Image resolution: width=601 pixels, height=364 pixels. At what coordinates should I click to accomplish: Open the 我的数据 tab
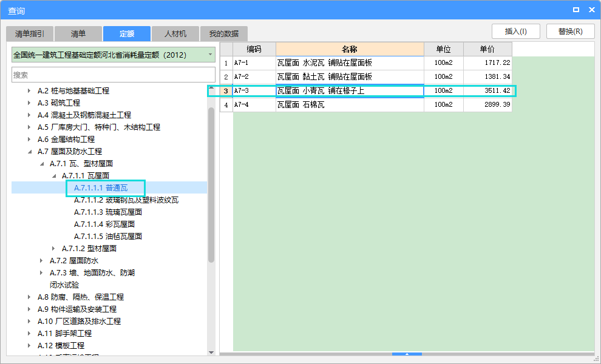pyautogui.click(x=224, y=33)
